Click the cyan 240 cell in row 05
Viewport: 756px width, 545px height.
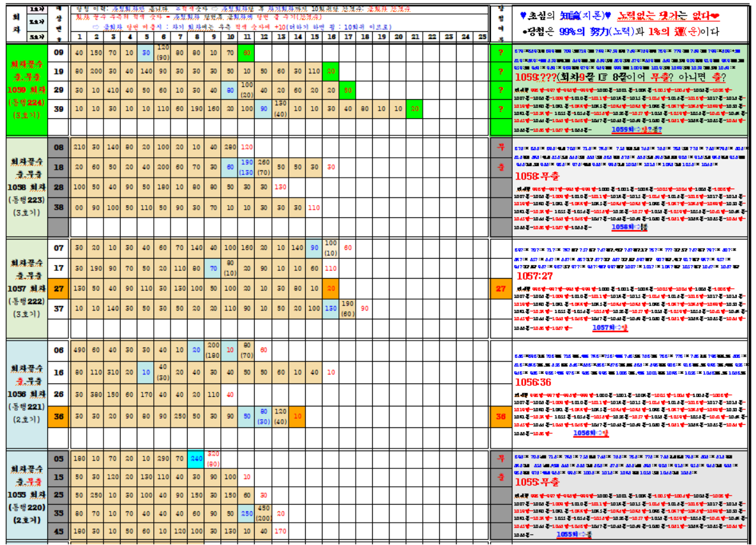tap(196, 457)
